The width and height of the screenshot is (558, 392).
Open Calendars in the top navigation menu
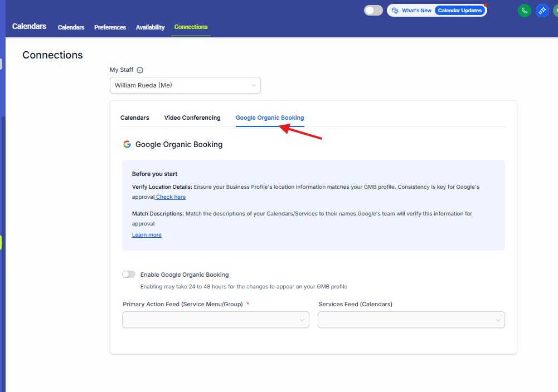tap(71, 27)
